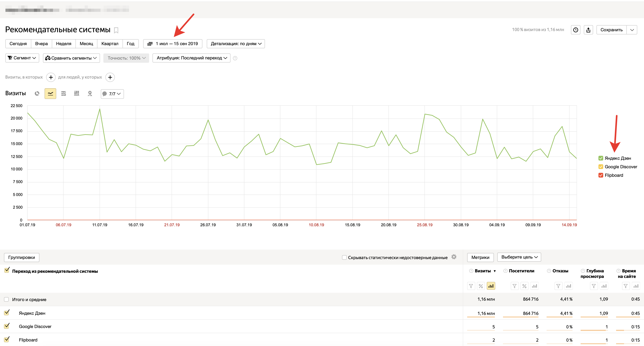Click the Группировки button
The height and width of the screenshot is (346, 644).
(x=22, y=257)
